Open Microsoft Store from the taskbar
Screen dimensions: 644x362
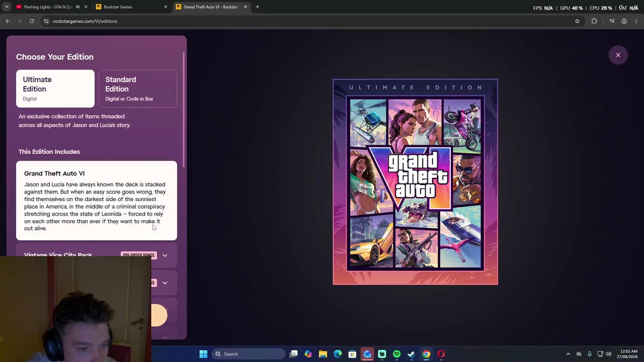(x=352, y=354)
